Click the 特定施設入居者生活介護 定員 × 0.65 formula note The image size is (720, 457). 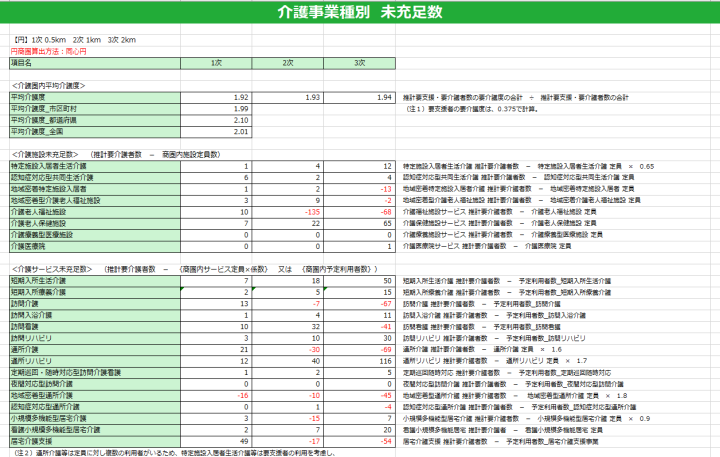(596, 166)
